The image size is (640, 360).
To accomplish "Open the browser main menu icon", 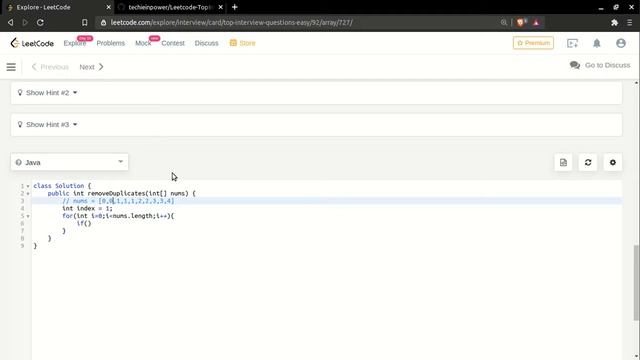I will [630, 22].
